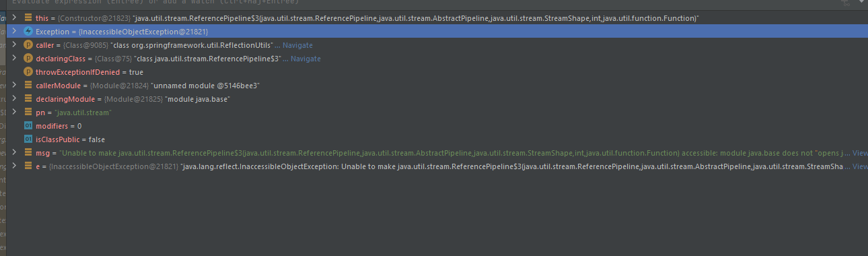The width and height of the screenshot is (868, 256).
Task: Click the object icon beside the 'this' variable
Action: (28, 18)
